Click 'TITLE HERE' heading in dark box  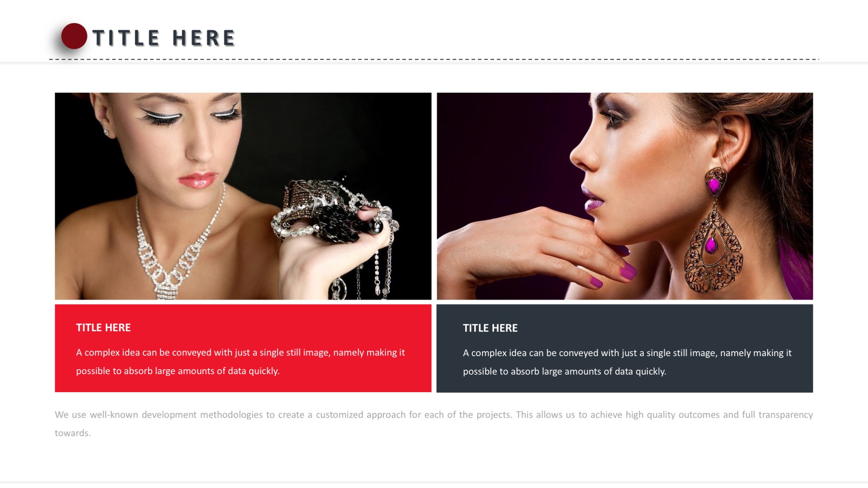(490, 328)
